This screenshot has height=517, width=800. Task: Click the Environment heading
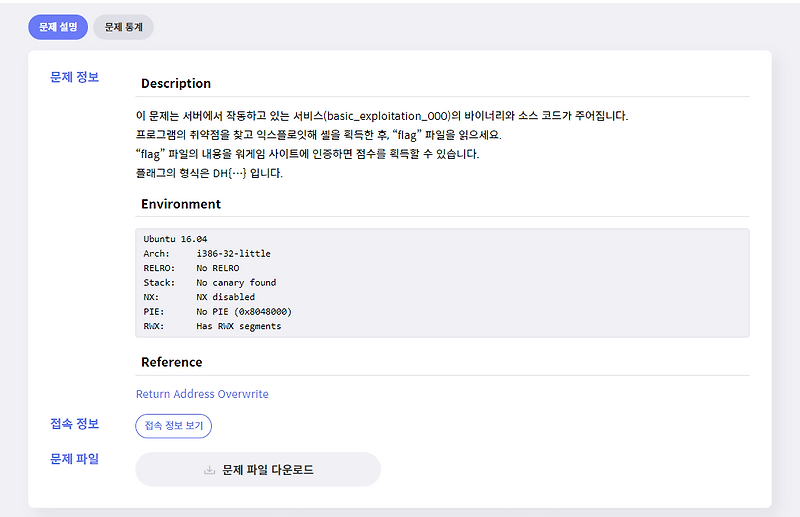click(x=181, y=204)
